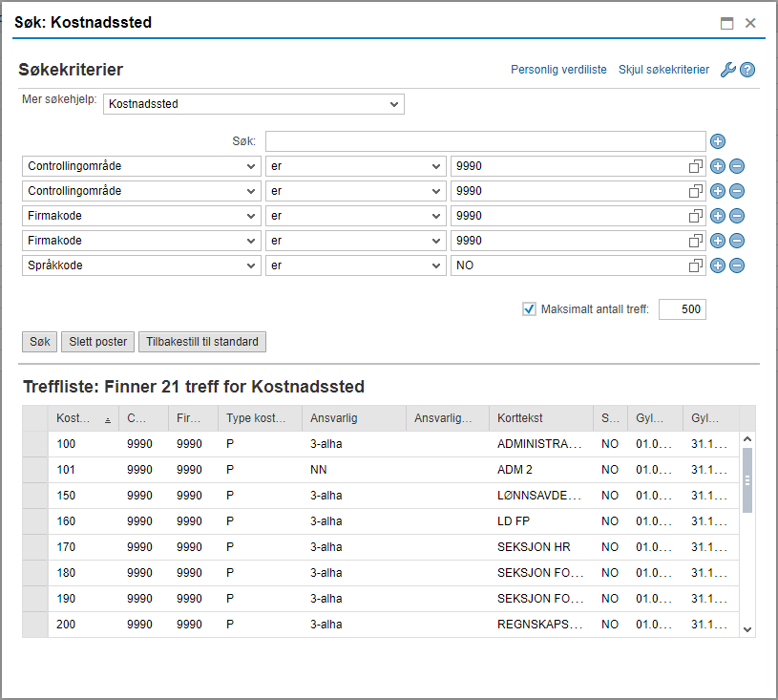Select row marker for Kostnadssted 100
The width and height of the screenshot is (778, 700).
[x=35, y=444]
